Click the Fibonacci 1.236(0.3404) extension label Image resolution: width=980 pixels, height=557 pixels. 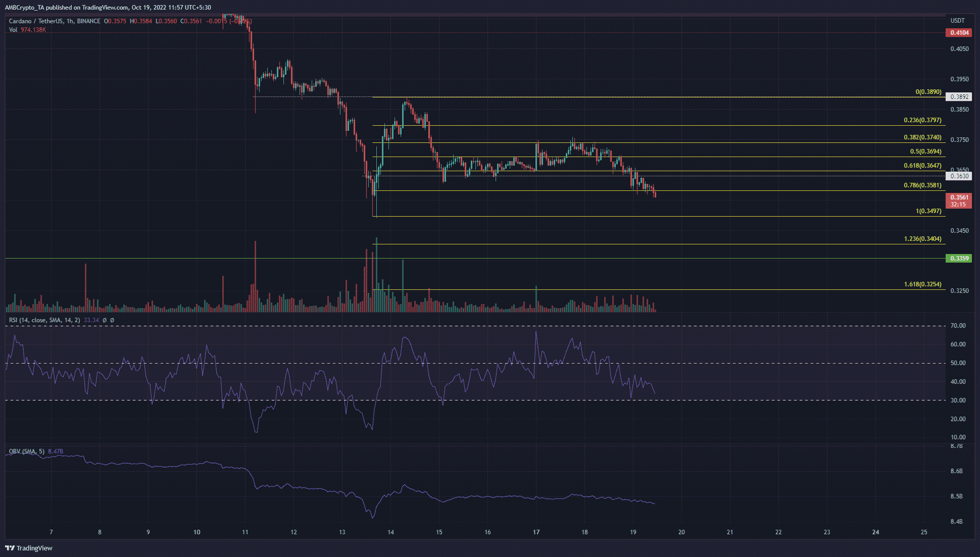pyautogui.click(x=923, y=239)
